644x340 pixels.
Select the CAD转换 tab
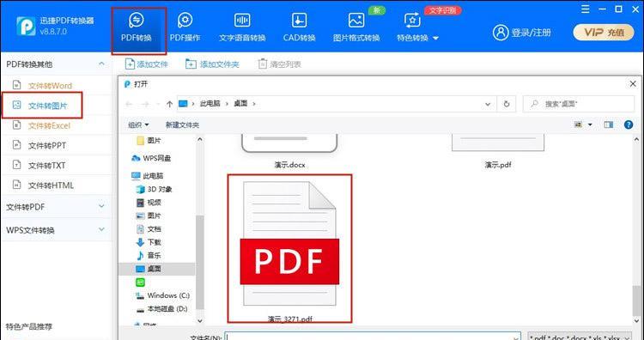coord(300,28)
